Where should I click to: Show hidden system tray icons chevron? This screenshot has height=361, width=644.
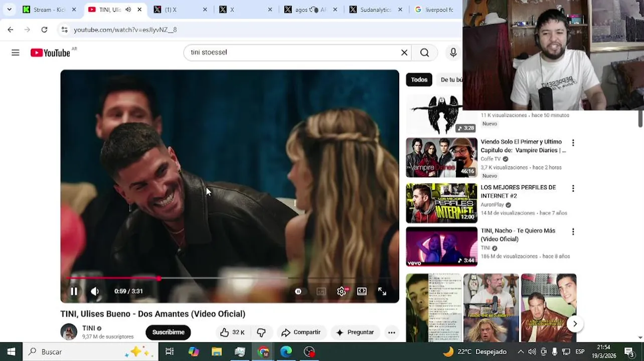[521, 351]
